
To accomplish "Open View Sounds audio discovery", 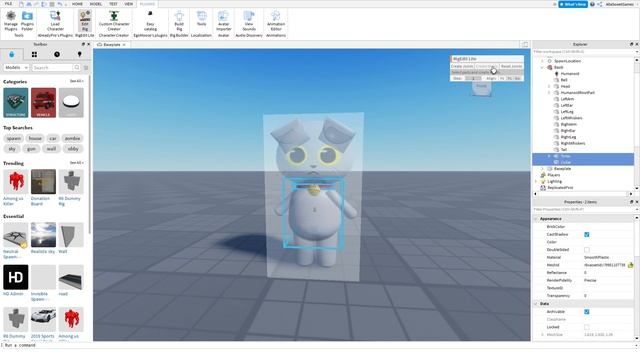I will [249, 21].
